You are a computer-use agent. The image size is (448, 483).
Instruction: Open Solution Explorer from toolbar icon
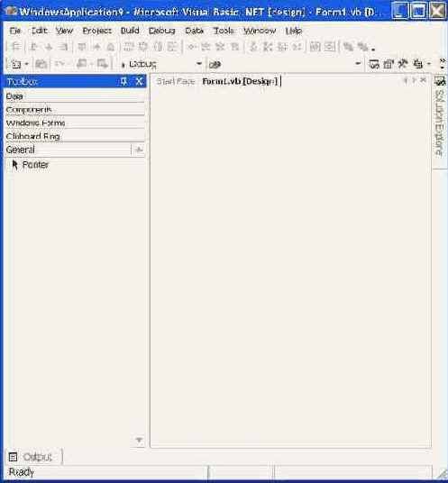pyautogui.click(x=374, y=64)
